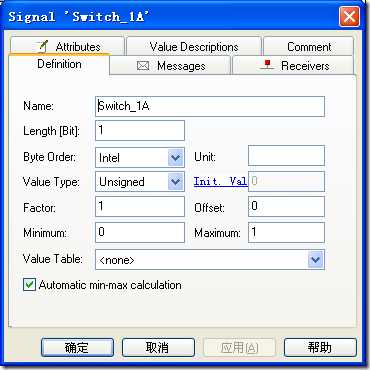Switch to the Comment tab
This screenshot has width=370, height=370.
coord(309,46)
